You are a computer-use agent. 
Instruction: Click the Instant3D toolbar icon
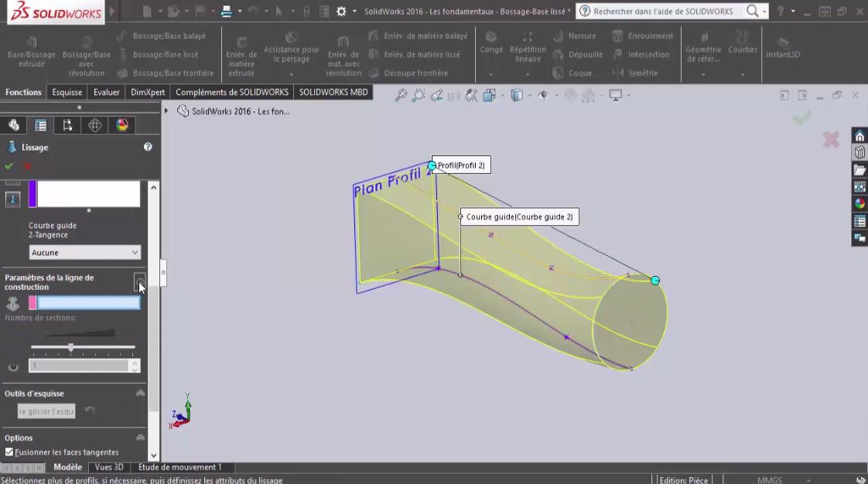[x=782, y=46]
